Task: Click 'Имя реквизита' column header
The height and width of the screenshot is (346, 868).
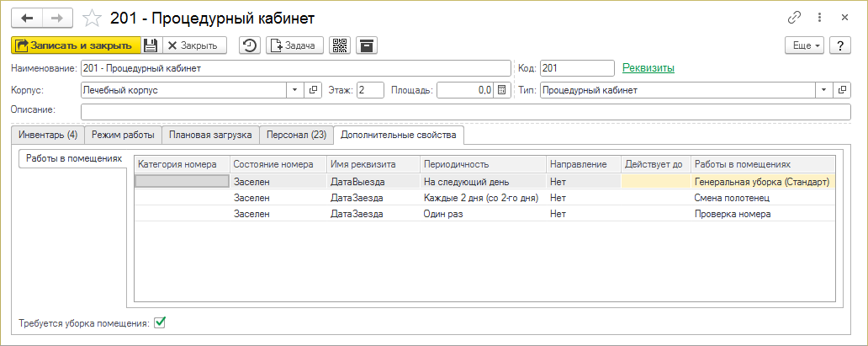Action: [x=373, y=164]
